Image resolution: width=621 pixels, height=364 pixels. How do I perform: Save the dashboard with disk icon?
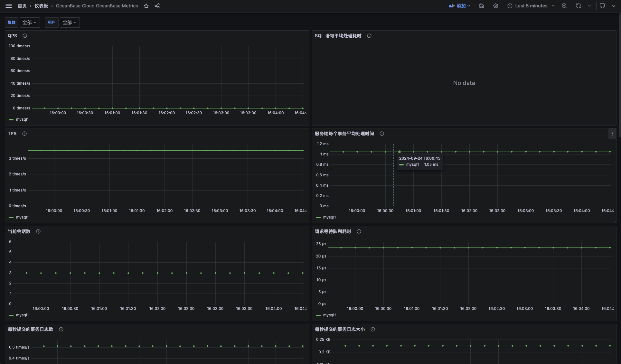(x=482, y=6)
